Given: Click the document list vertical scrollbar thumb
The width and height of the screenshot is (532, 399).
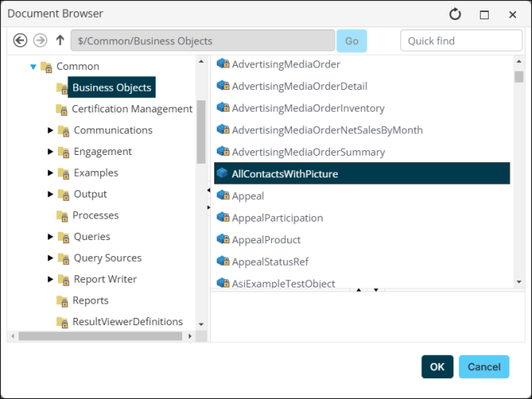Looking at the screenshot, I should point(519,77).
